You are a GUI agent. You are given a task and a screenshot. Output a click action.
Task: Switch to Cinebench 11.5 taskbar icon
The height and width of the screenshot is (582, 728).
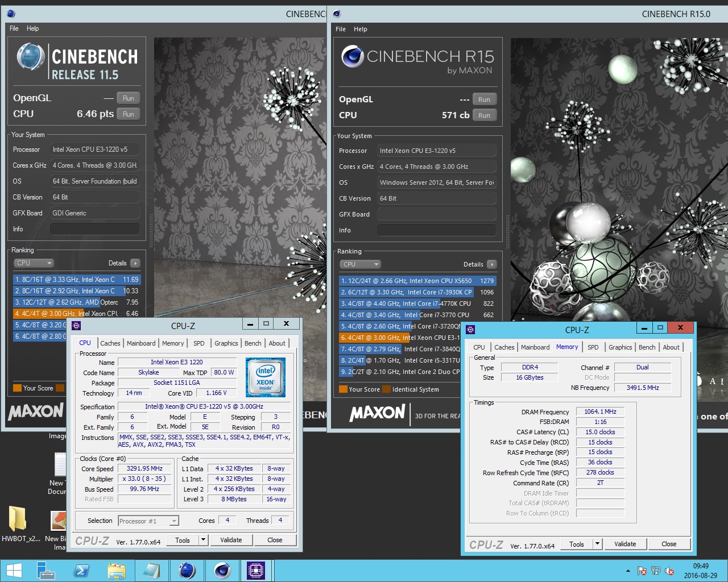click(x=187, y=571)
